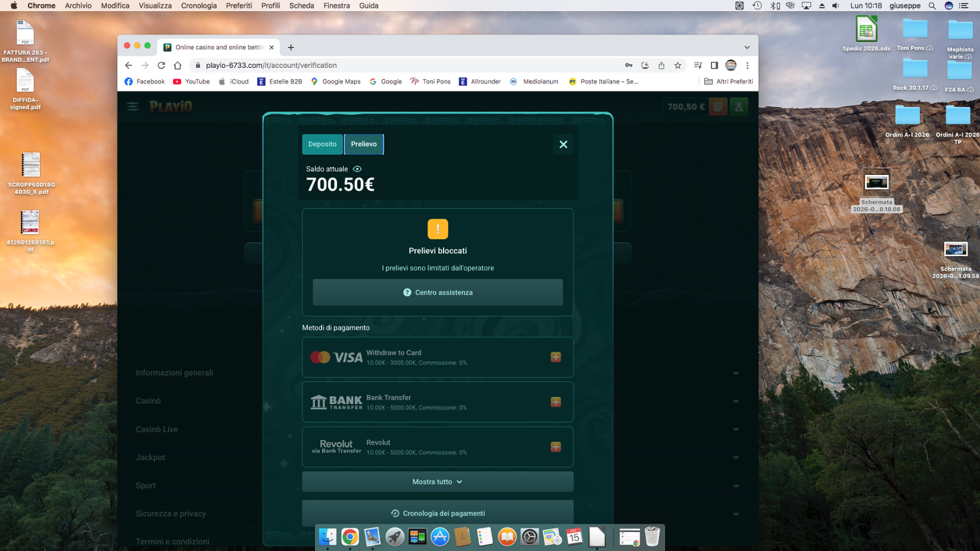Open Chrome three-dot menu
The height and width of the screenshot is (551, 980).
[747, 65]
